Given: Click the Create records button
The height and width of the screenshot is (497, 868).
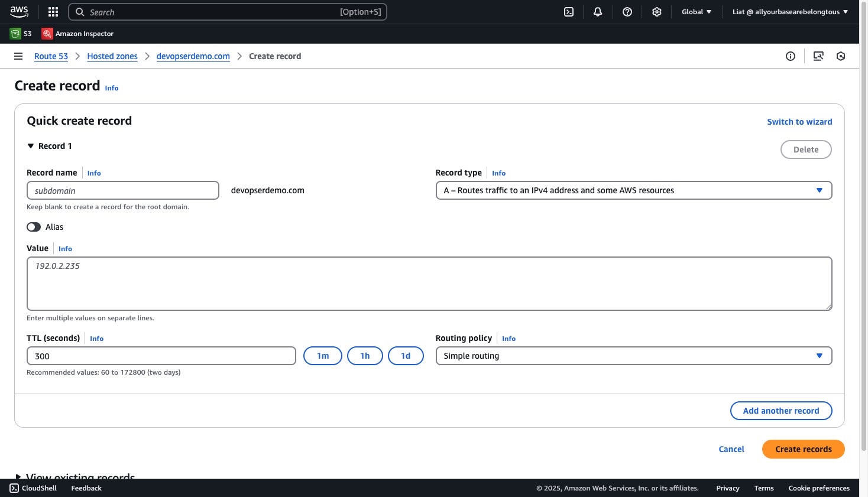Looking at the screenshot, I should click(x=804, y=449).
